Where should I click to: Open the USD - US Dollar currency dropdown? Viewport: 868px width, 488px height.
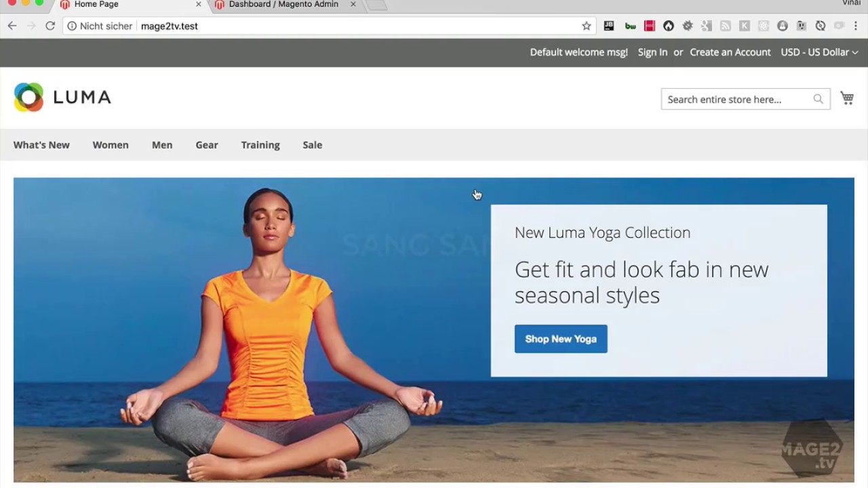click(x=819, y=52)
